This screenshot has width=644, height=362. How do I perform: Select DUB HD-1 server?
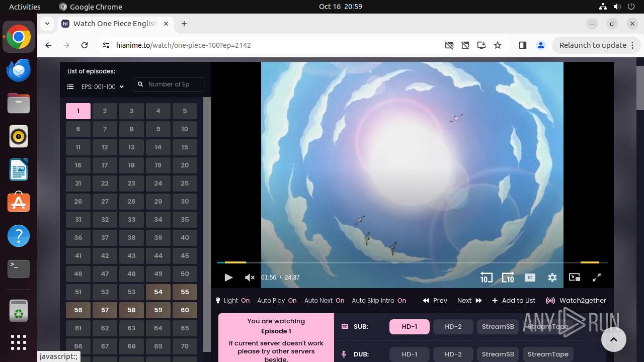coord(410,354)
